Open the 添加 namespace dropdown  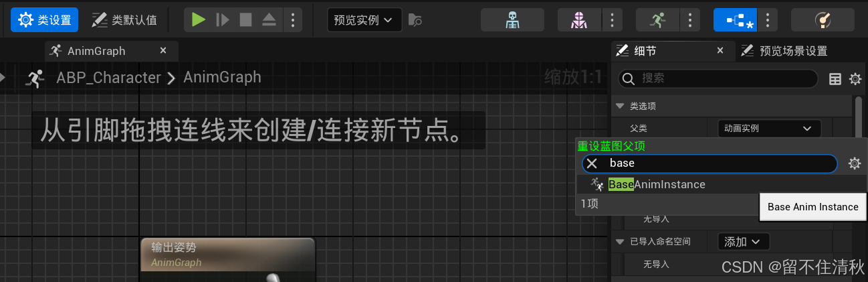[x=744, y=241]
